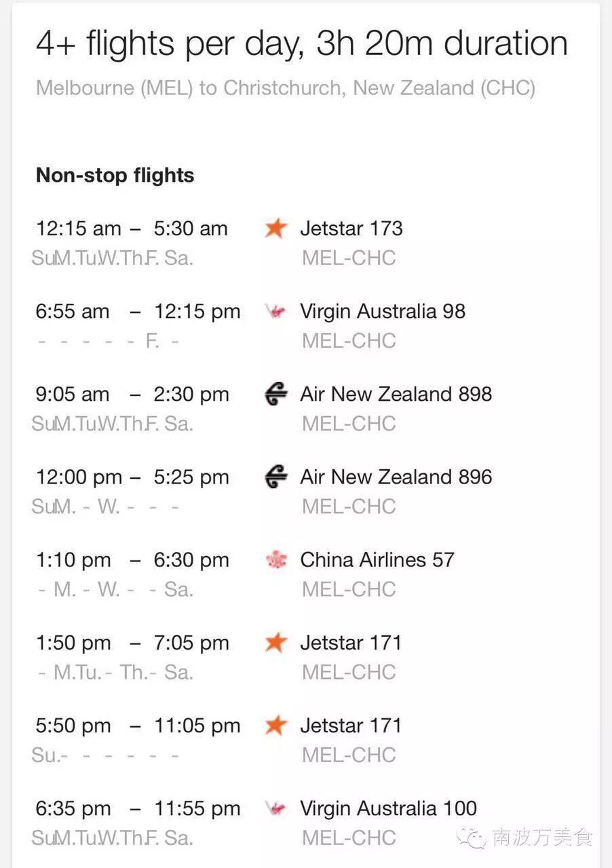Click the Virgin Australia 98 airline logo
This screenshot has height=868, width=612.
(275, 312)
